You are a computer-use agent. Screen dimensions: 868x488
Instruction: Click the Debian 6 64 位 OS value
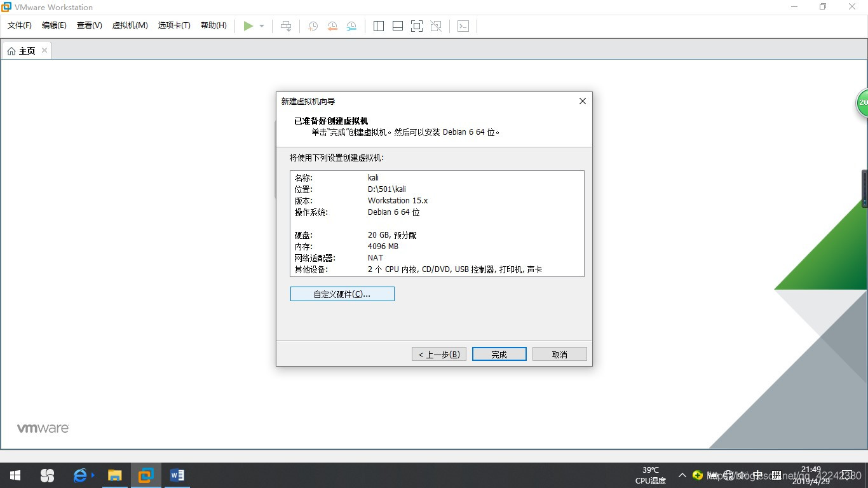point(394,212)
